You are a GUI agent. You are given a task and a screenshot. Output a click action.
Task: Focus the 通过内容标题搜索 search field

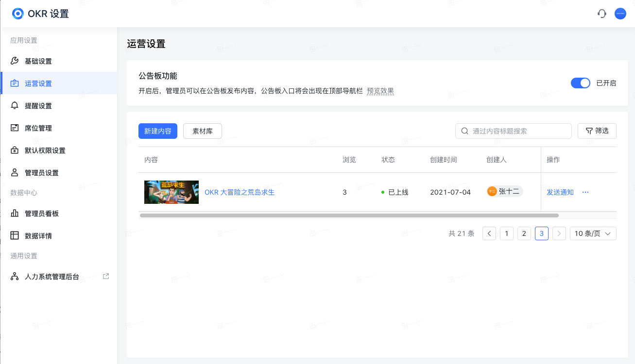coord(514,131)
